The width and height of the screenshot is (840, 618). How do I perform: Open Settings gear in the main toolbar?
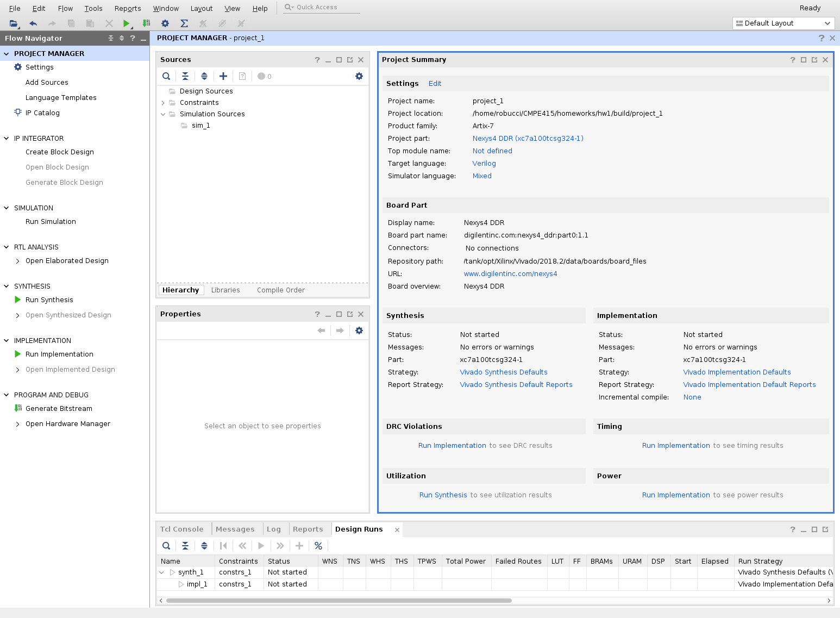click(x=165, y=23)
